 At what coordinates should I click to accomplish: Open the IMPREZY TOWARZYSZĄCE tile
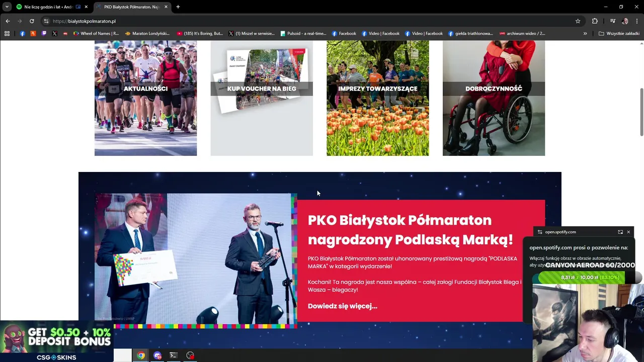[378, 98]
